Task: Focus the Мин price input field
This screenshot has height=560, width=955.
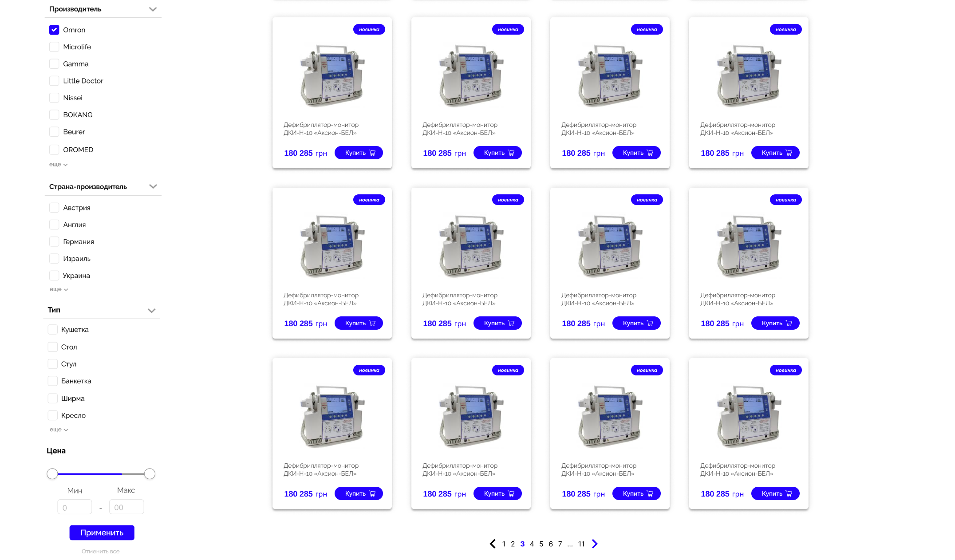Action: 75,507
